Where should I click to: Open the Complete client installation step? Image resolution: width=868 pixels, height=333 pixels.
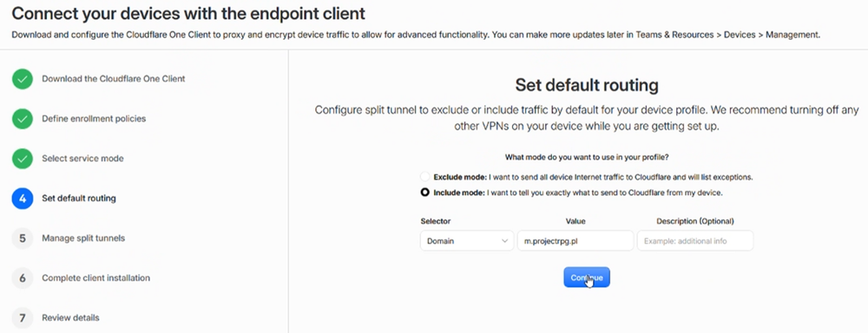tap(95, 278)
